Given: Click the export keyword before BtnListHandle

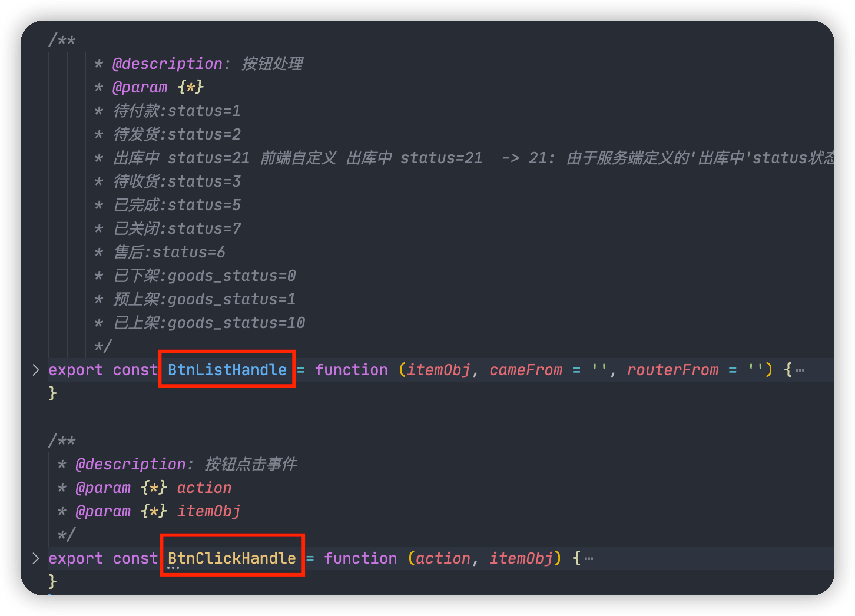Looking at the screenshot, I should [75, 370].
